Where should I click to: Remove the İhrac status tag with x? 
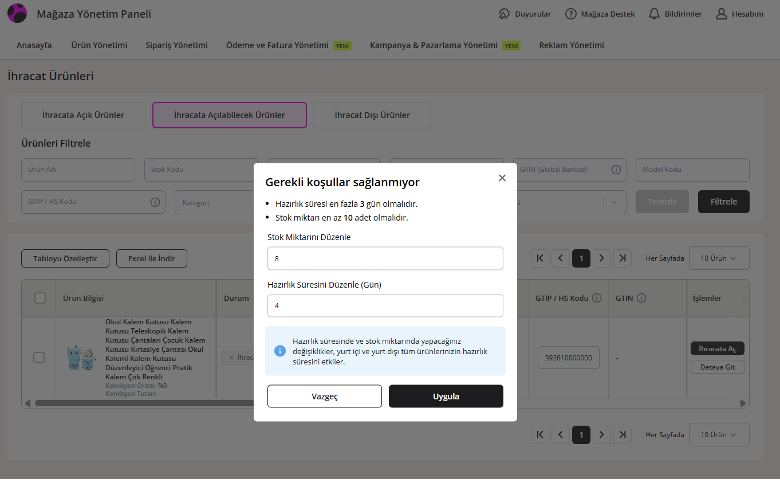coord(231,358)
